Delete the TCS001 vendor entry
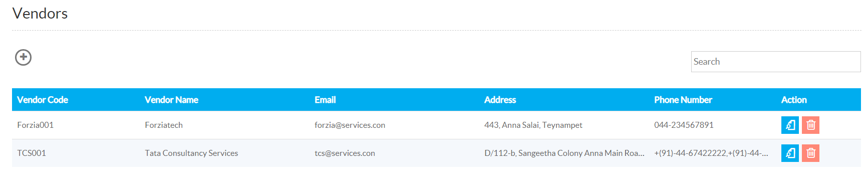Screen dimensions: 868x187 click(810, 153)
